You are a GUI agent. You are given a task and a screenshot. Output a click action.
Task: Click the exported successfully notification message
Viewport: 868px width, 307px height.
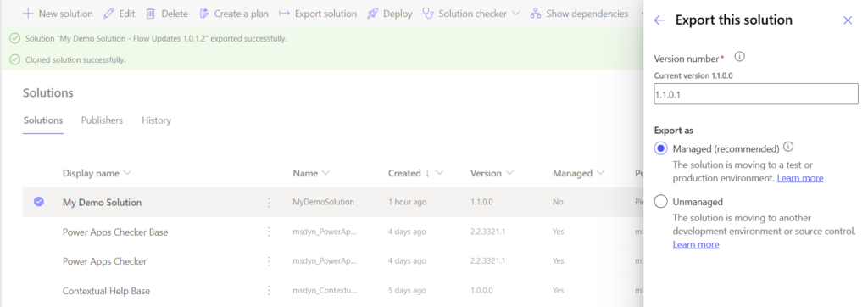[156, 39]
